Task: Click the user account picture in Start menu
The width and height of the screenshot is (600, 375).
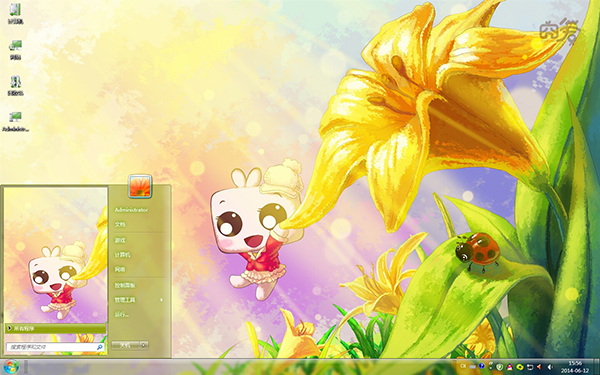Action: click(x=140, y=186)
